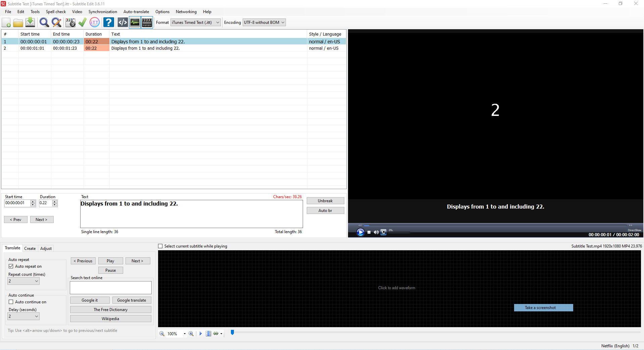Open an existing subtitle file
644x350 pixels.
pyautogui.click(x=18, y=22)
